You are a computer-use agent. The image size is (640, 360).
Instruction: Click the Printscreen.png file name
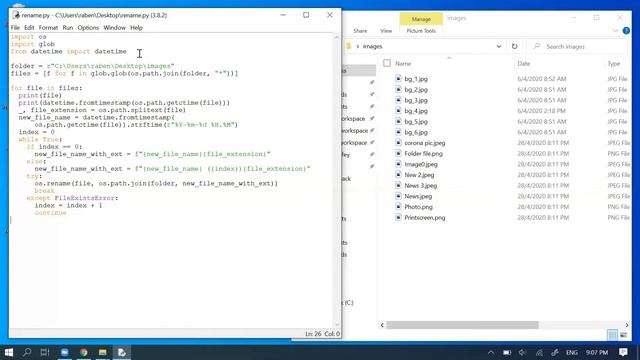pos(424,218)
